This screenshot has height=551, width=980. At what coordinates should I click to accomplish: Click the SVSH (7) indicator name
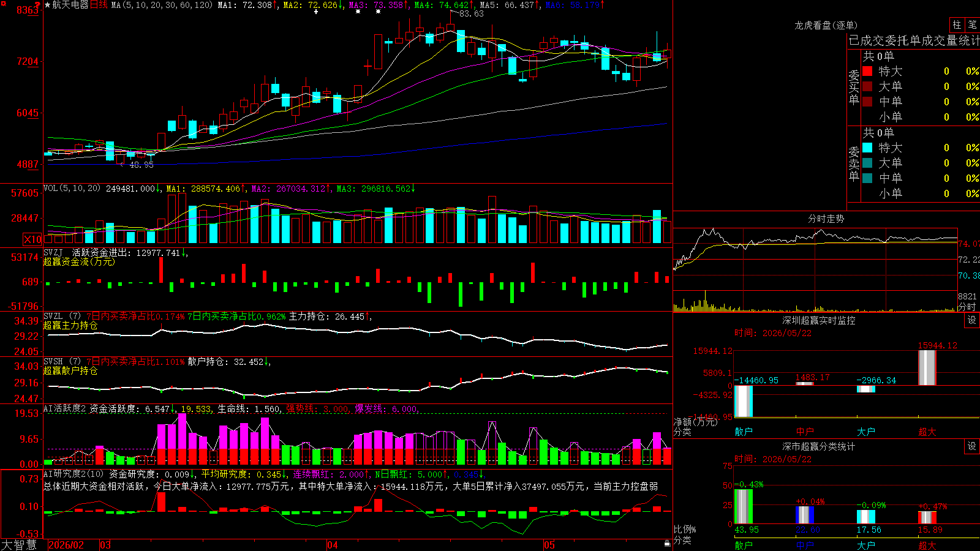[62, 362]
